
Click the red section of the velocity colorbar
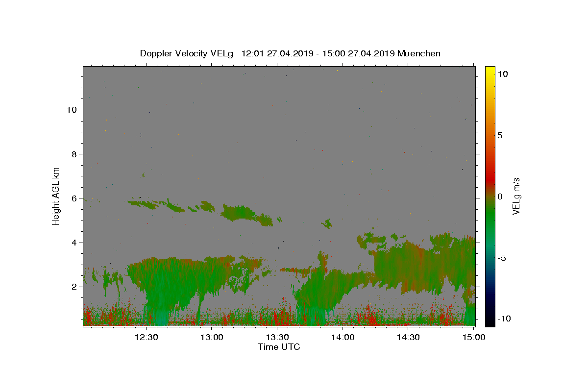490,181
